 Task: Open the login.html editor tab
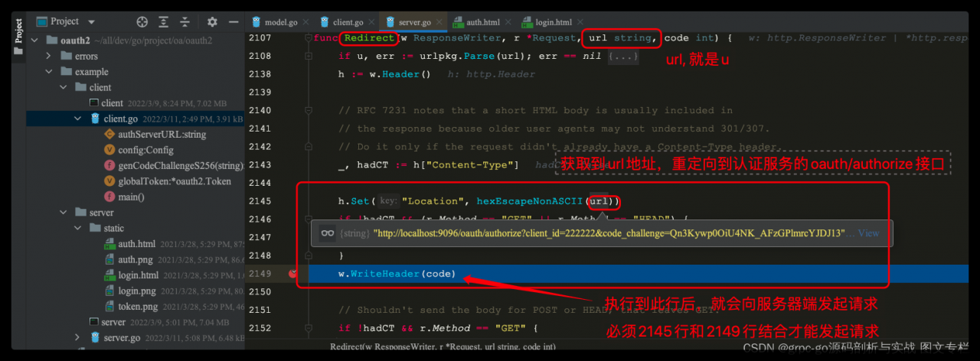click(553, 23)
